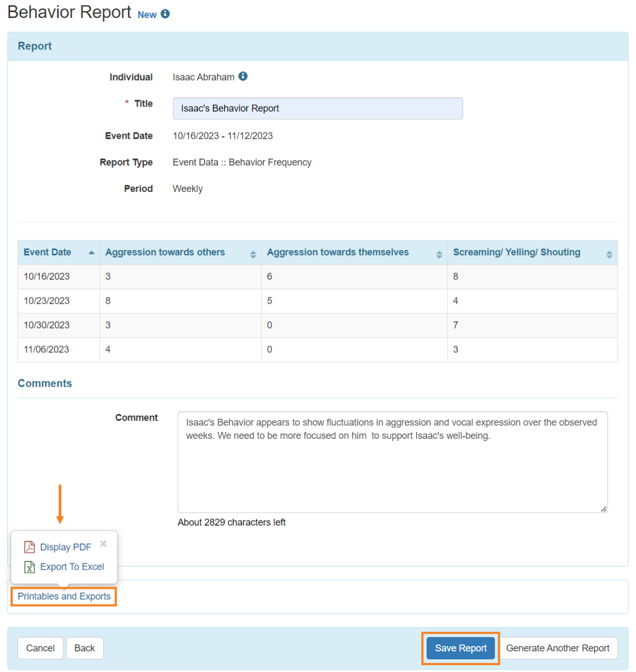Click the Excel file icon in the popup

pos(28,567)
